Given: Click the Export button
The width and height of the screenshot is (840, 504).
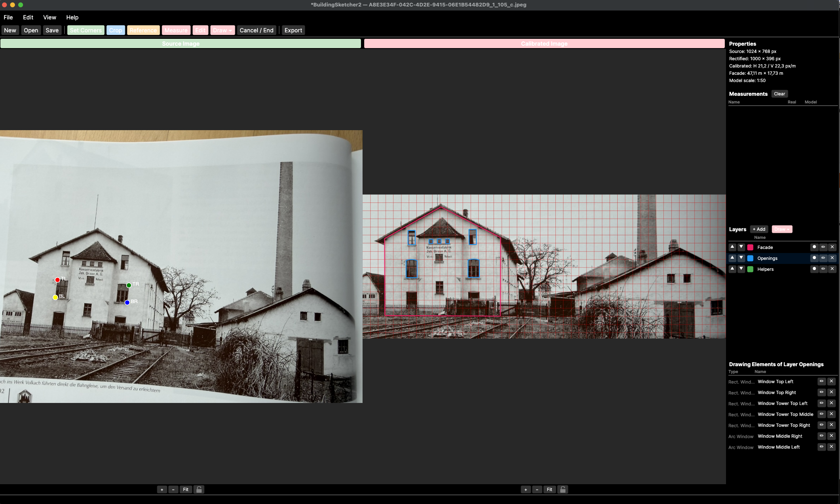Looking at the screenshot, I should [293, 30].
